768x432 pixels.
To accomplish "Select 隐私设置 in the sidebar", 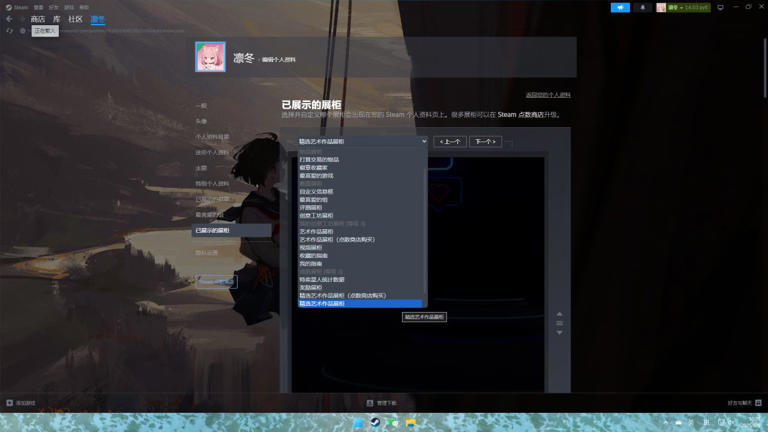I will [206, 253].
